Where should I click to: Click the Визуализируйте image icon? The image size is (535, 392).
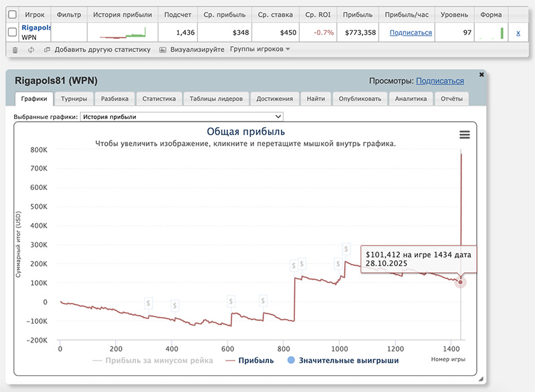(x=163, y=50)
